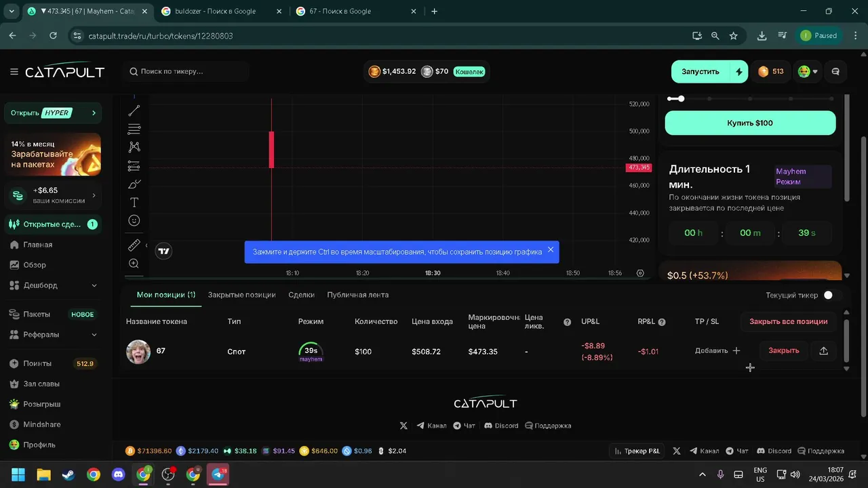
Task: Click the 513 points coin badge
Action: pos(770,71)
